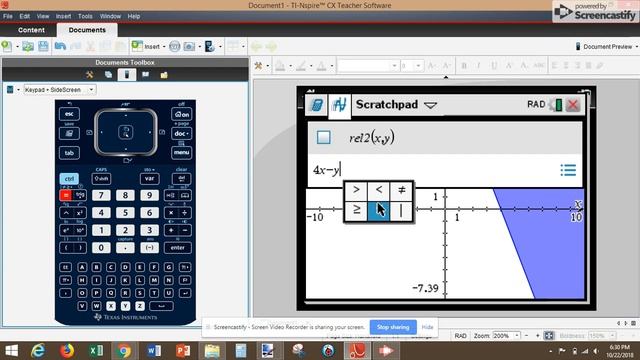Click the Undo toolbar icon

click(x=60, y=46)
